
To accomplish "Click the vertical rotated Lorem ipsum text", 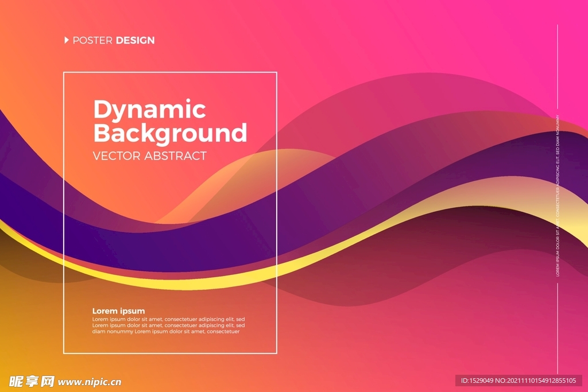I will tap(557, 196).
